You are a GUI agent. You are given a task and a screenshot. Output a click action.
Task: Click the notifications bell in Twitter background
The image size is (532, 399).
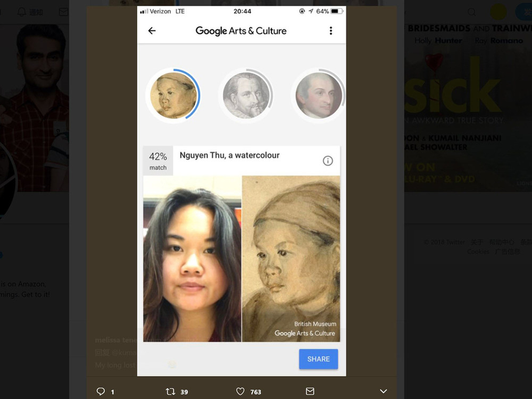22,12
